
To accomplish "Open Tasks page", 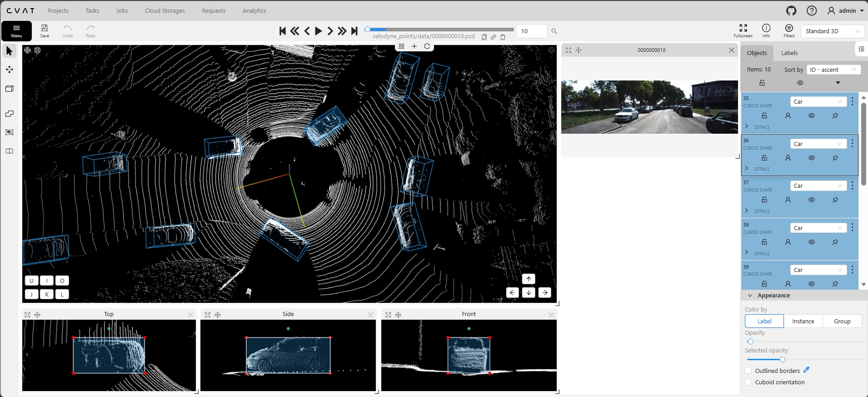I will point(92,10).
